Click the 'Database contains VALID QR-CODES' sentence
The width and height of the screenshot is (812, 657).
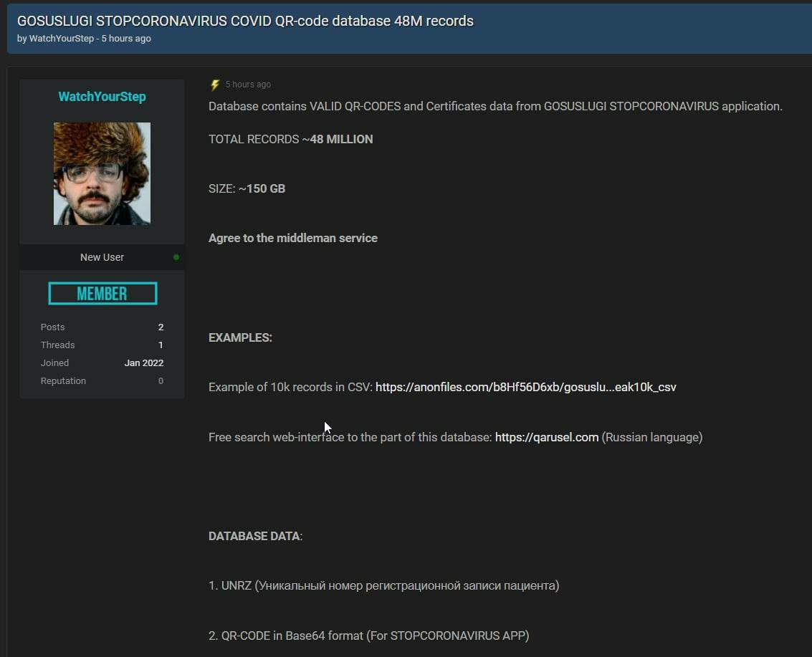tap(495, 106)
